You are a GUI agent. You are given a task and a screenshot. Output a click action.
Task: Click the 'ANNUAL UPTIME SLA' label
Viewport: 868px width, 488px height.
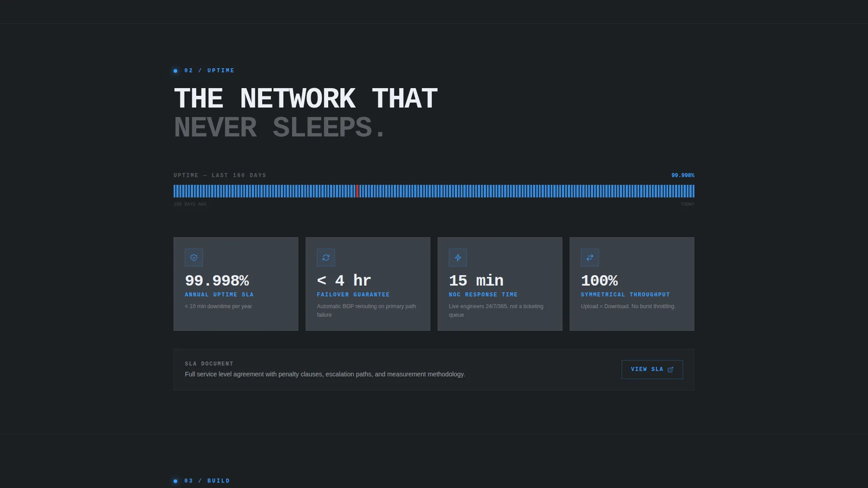pyautogui.click(x=219, y=295)
